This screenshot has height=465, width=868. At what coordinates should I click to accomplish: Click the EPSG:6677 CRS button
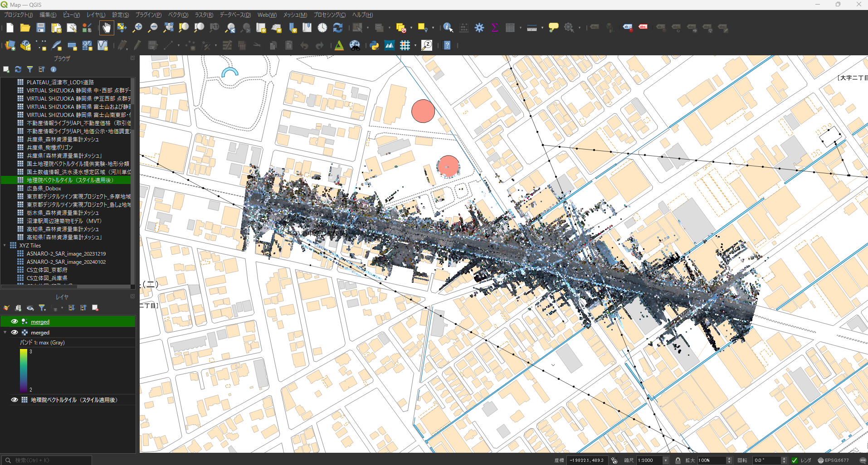pyautogui.click(x=833, y=460)
